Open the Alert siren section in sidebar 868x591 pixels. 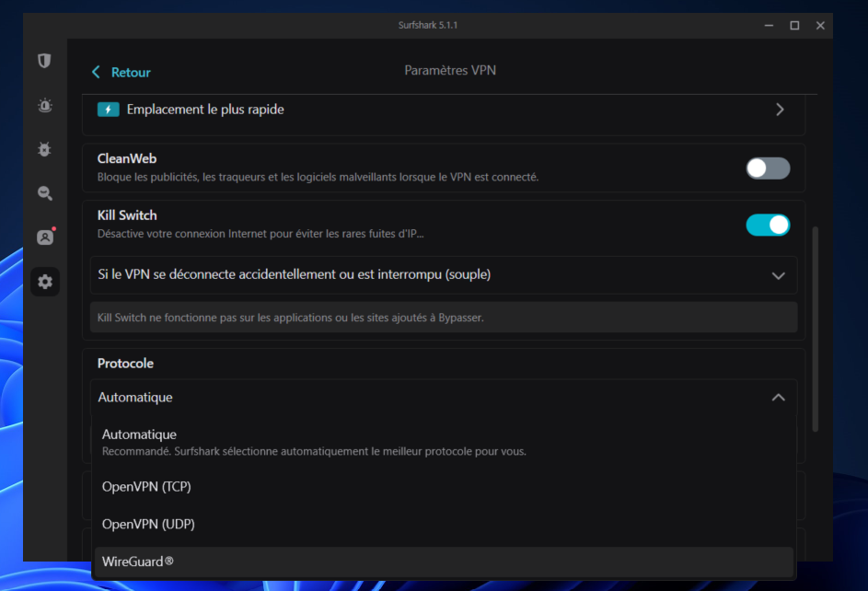tap(45, 105)
